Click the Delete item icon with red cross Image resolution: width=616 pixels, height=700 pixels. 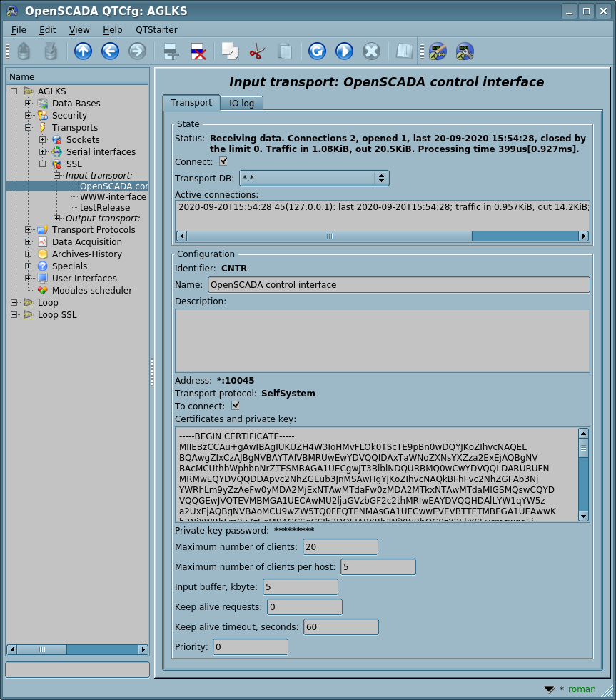coord(198,51)
